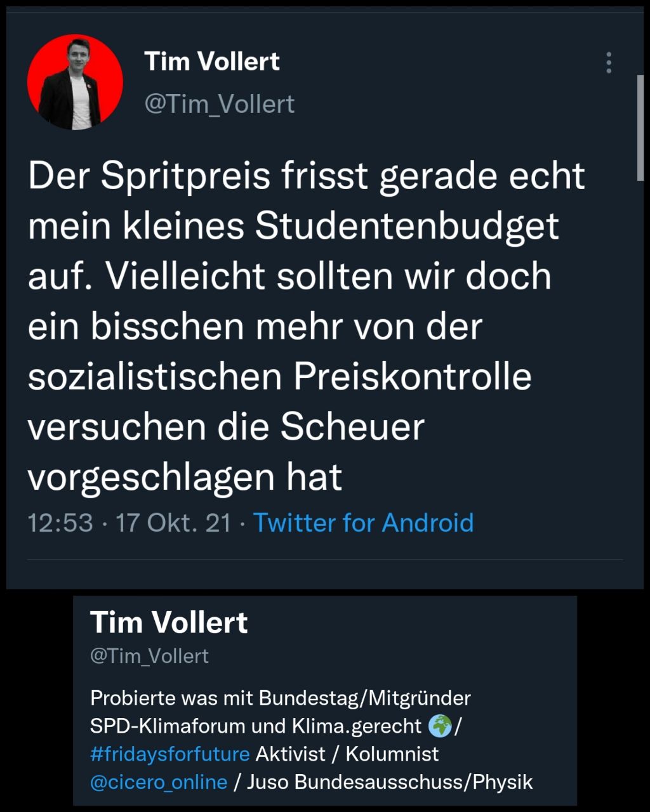Viewport: 650px width, 812px height.
Task: Click the globe emoji in the bio
Action: pyautogui.click(x=440, y=726)
